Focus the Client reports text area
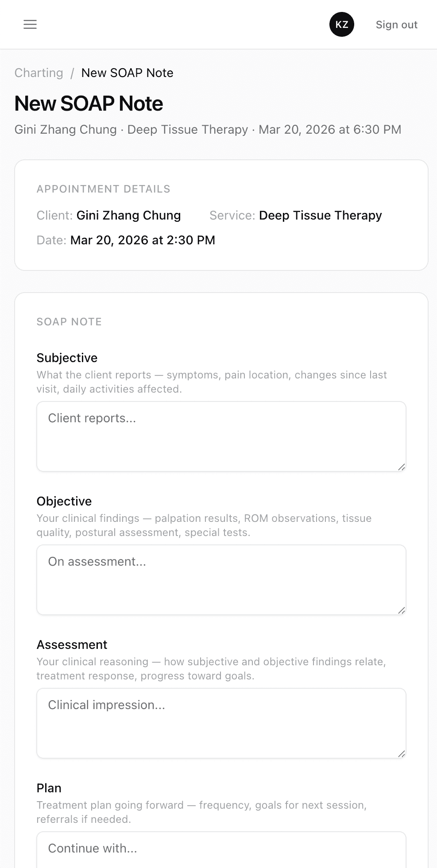Screen dimensions: 437x868 click(x=220, y=436)
